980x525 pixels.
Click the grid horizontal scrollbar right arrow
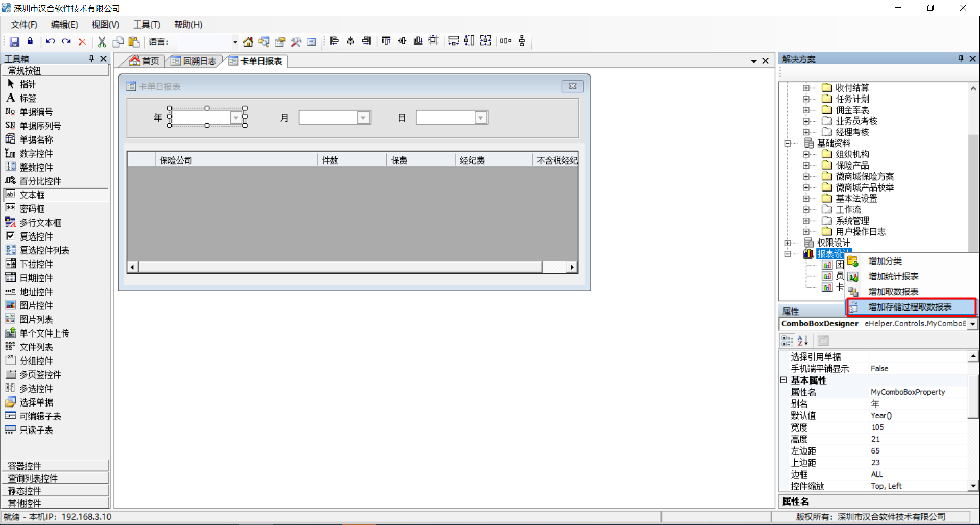coord(572,267)
